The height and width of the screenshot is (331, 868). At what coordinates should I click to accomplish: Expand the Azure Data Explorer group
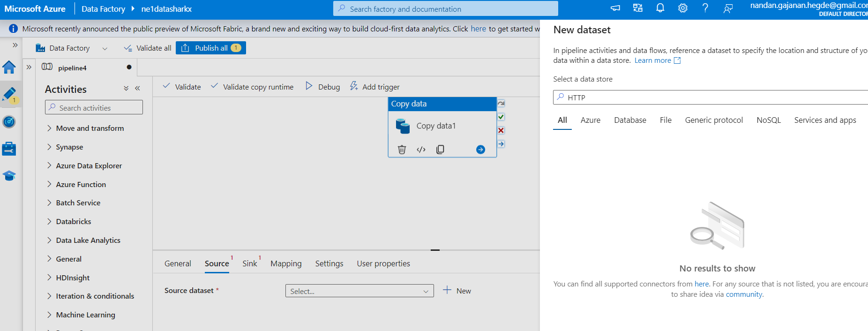(84, 165)
